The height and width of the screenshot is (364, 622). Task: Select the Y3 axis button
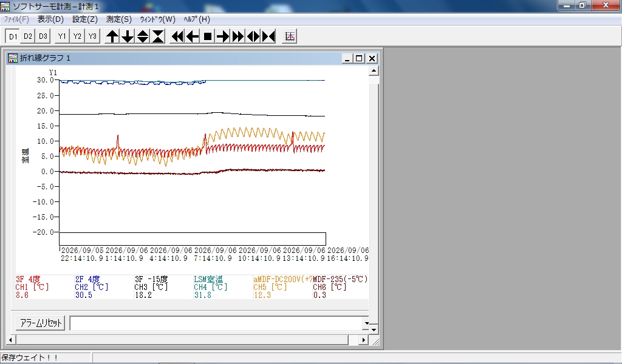point(92,36)
